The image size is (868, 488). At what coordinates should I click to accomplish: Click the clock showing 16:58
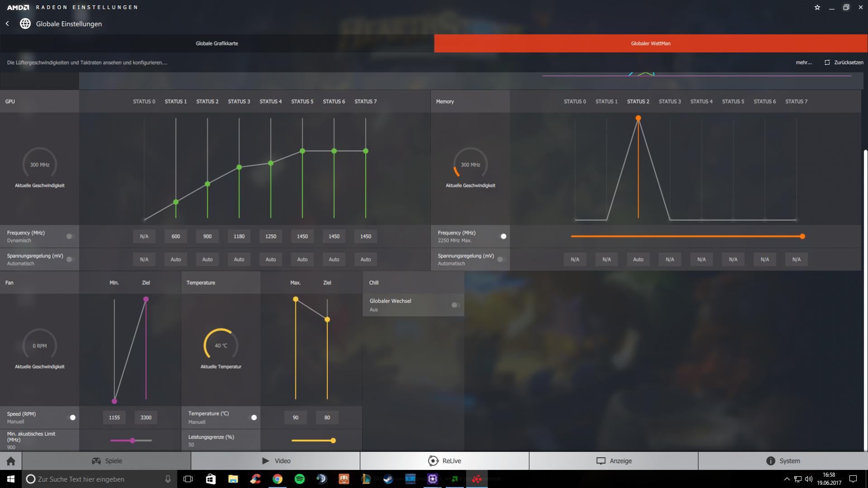tap(829, 479)
